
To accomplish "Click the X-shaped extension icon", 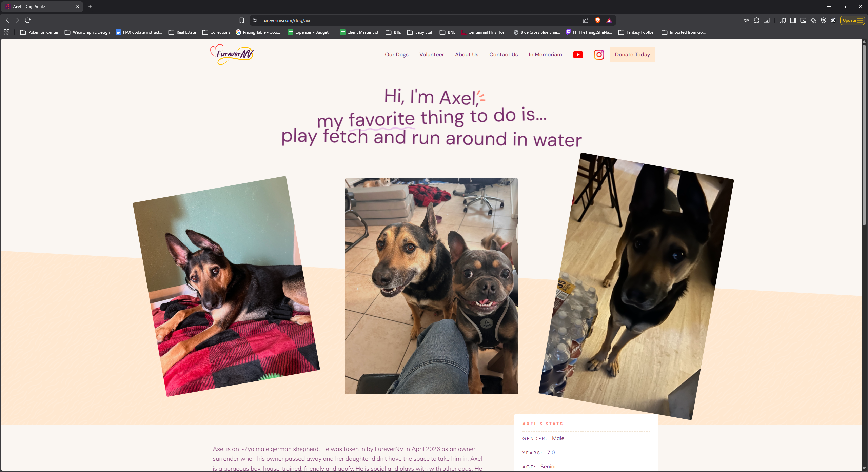I will [x=833, y=20].
